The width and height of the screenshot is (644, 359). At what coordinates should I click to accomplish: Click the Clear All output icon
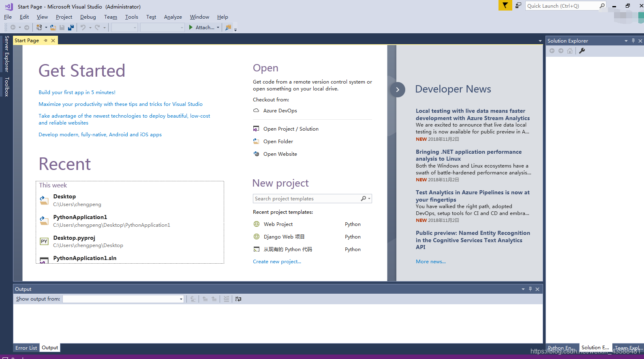(227, 299)
